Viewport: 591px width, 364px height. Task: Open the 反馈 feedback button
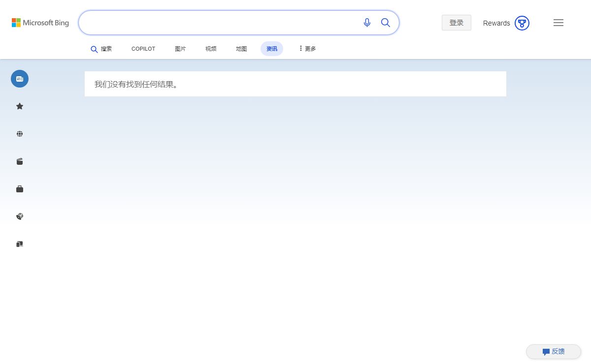tap(554, 352)
